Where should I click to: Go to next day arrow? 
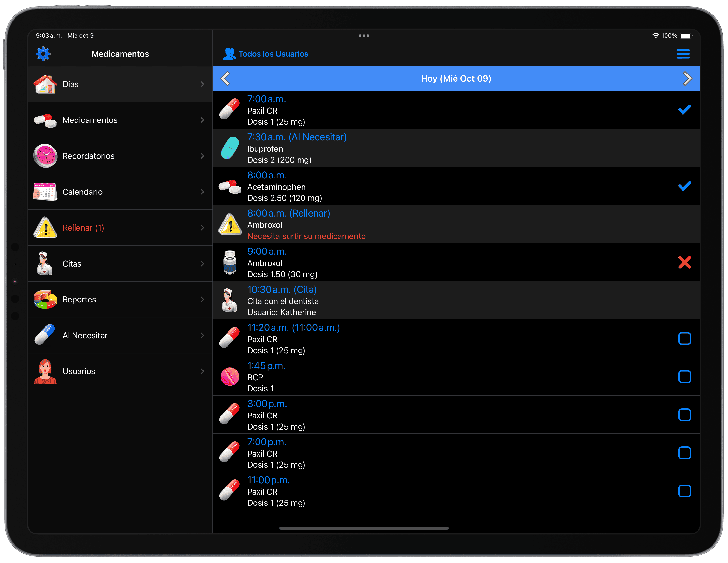click(x=687, y=79)
